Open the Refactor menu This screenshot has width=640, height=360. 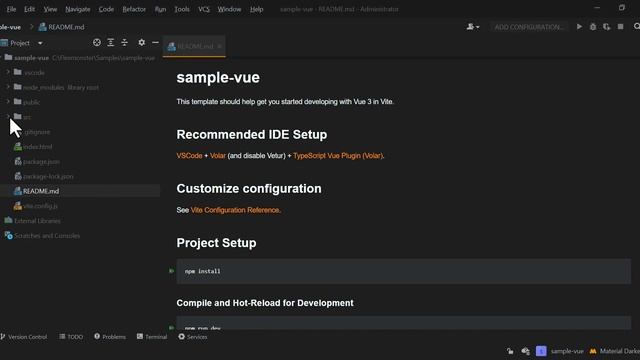[x=134, y=9]
